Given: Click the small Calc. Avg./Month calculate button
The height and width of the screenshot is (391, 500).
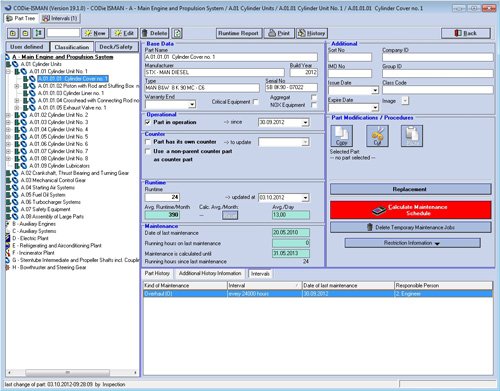Looking at the screenshot, I should 230,215.
